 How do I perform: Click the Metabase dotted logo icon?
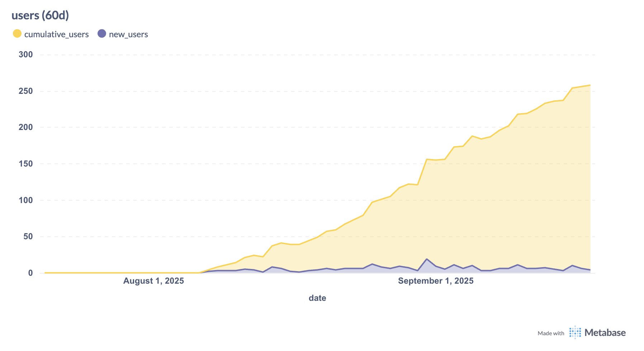(x=575, y=333)
